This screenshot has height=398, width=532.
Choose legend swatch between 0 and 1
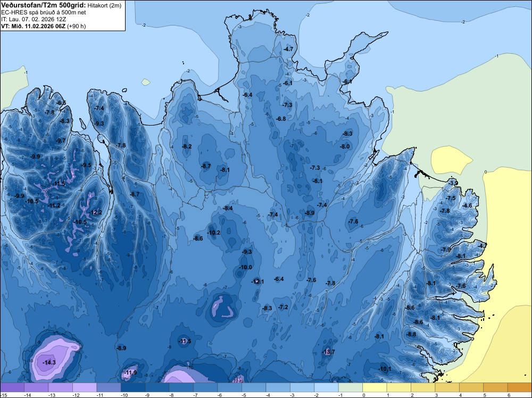(x=375, y=387)
